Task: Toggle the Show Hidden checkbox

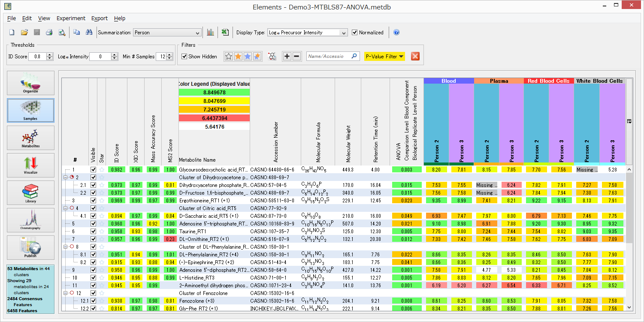Action: 184,57
